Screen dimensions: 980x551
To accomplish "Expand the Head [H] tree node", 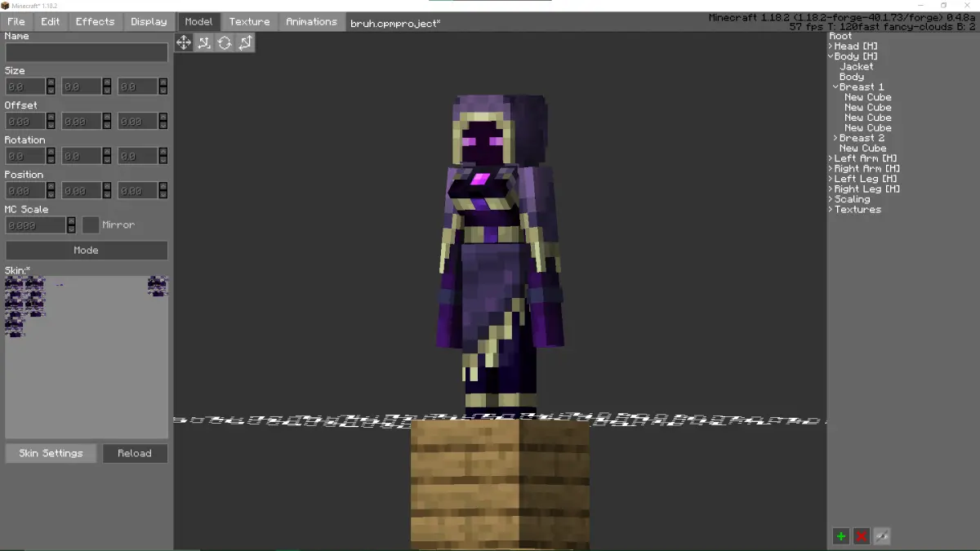I will tap(831, 47).
